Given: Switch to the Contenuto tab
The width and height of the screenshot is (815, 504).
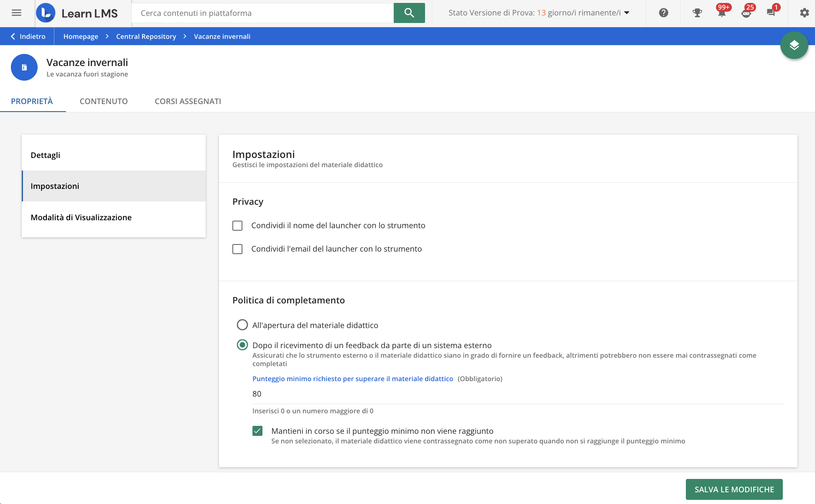Looking at the screenshot, I should tap(104, 101).
